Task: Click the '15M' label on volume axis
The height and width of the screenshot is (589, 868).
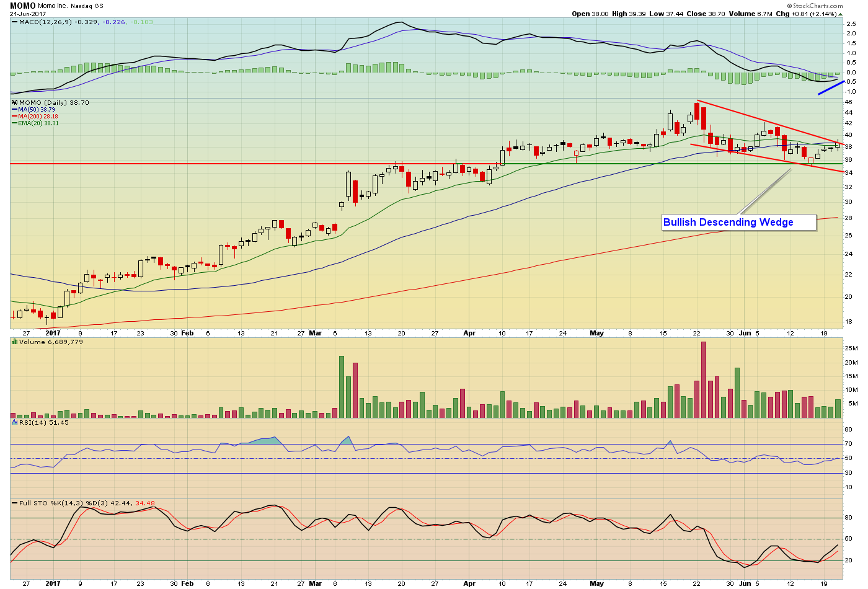Action: click(851, 376)
